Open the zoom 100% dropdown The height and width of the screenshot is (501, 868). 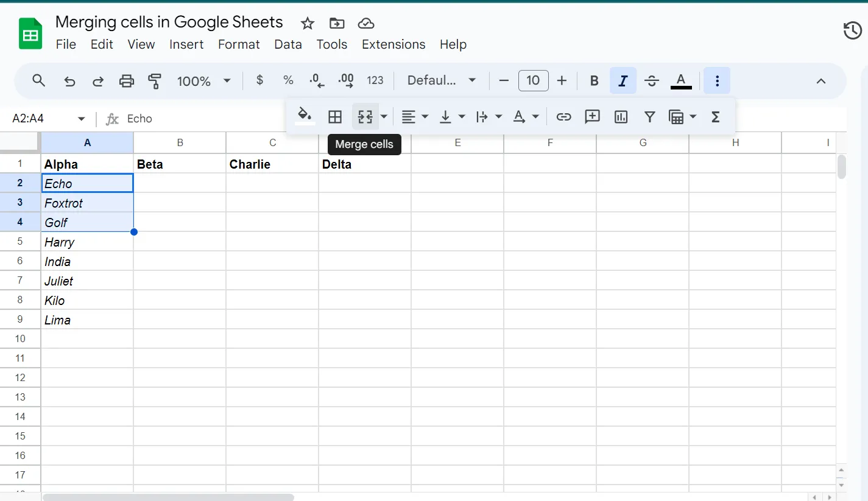[x=203, y=80]
